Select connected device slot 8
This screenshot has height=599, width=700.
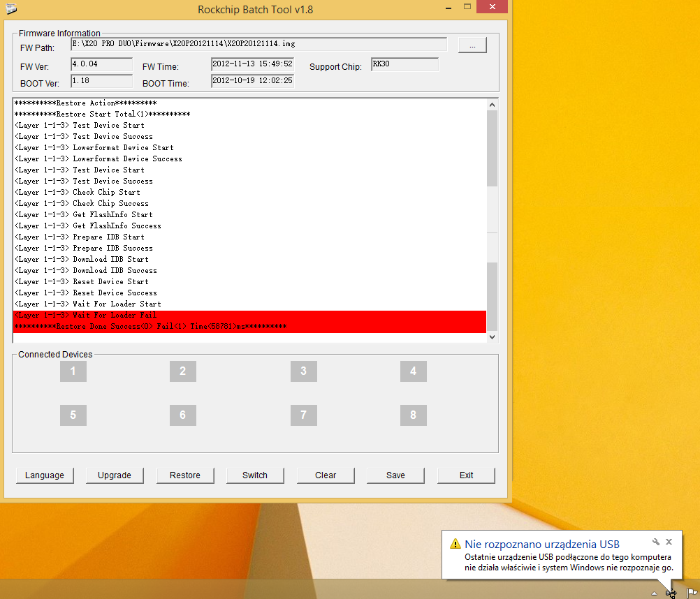[x=414, y=415]
